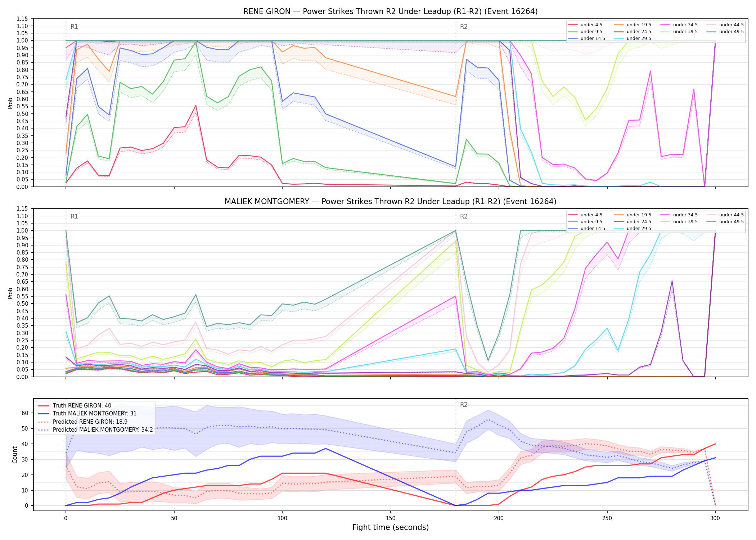Click the R1 marker in Maliek Montgomery chart
This screenshot has width=756, height=540.
pyautogui.click(x=74, y=216)
